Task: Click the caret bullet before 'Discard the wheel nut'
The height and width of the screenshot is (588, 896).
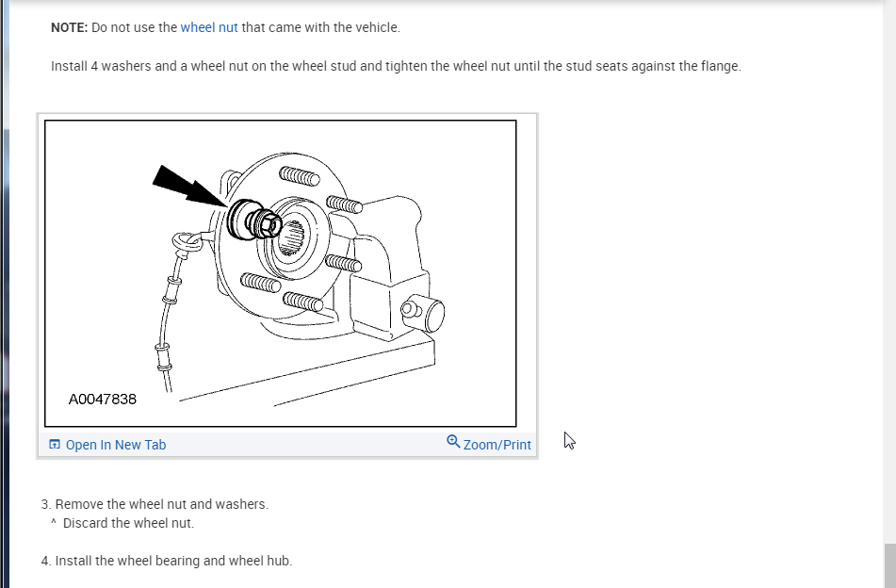Action: point(53,522)
